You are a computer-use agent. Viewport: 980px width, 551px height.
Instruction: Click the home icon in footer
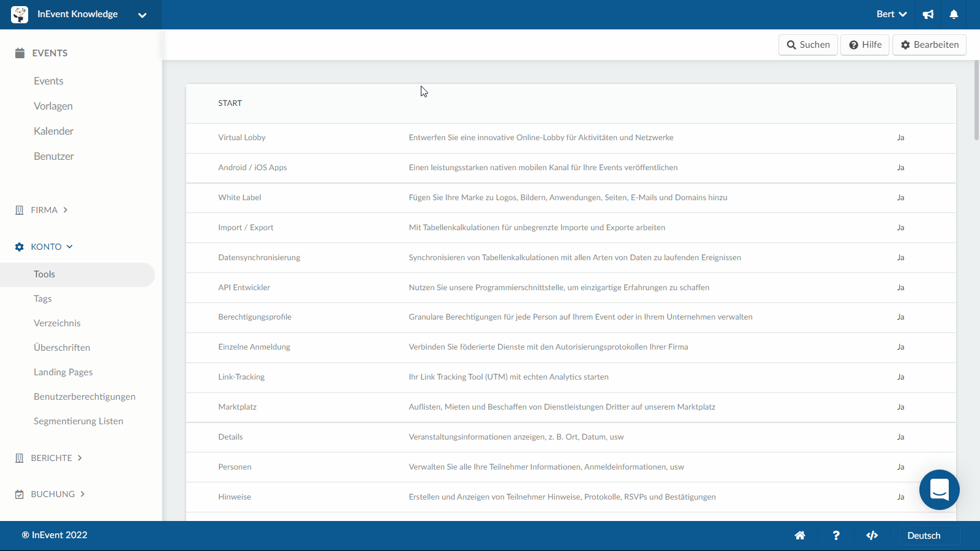click(800, 536)
